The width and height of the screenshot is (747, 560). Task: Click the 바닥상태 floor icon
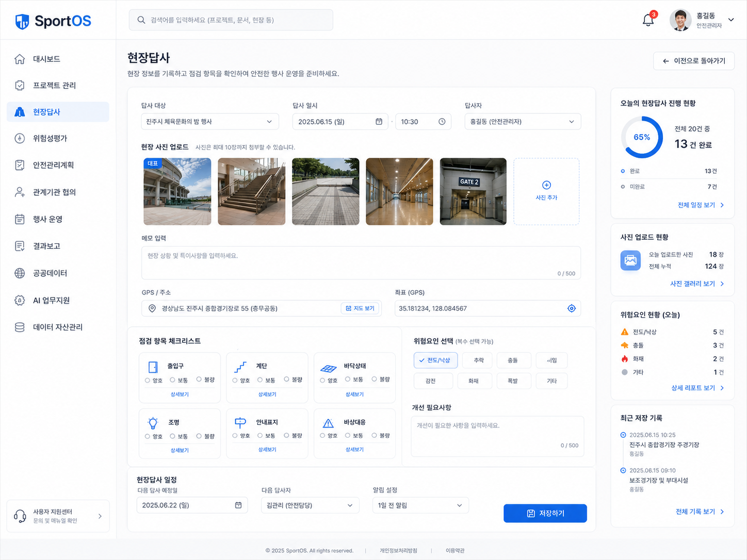pyautogui.click(x=329, y=368)
